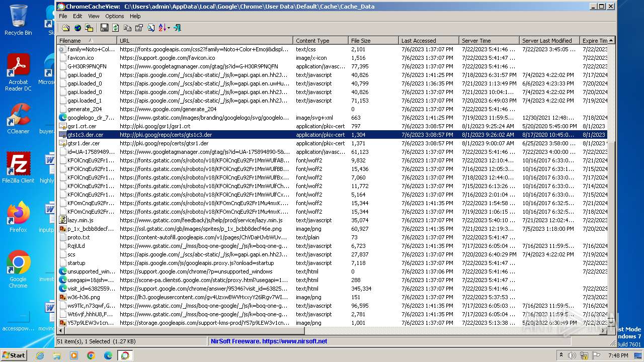Click the Select Cache Folder toolbar icon

pyautogui.click(x=66, y=28)
